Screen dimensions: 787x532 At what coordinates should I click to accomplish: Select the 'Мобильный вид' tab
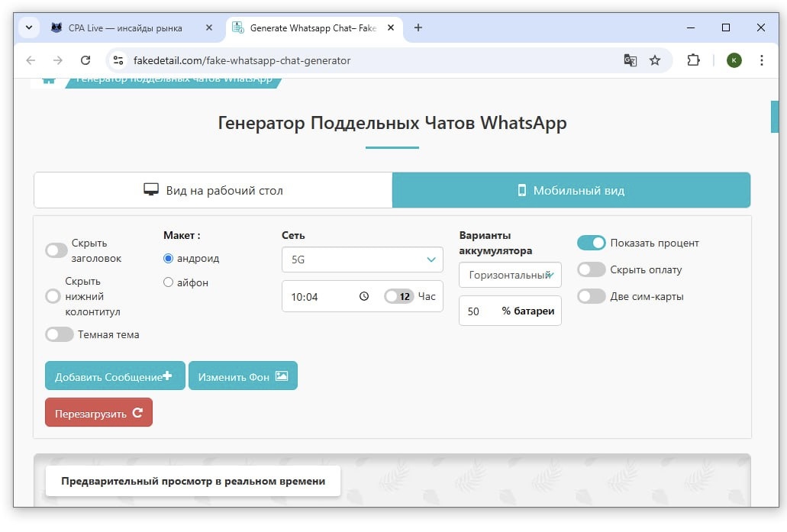[571, 190]
